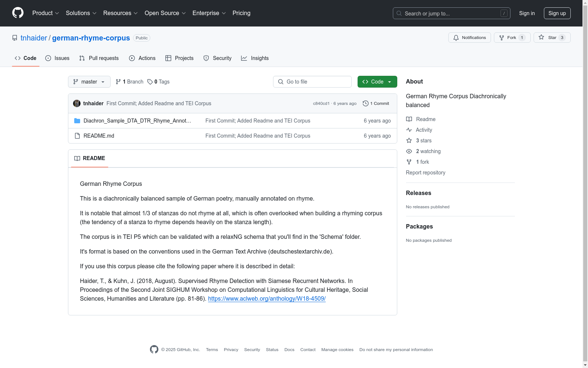Open the Resources dropdown
The height and width of the screenshot is (368, 588).
point(121,13)
